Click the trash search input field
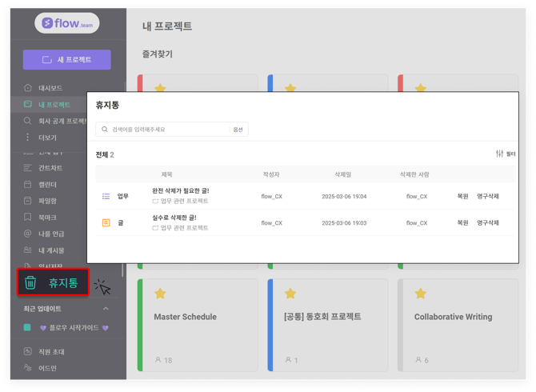Screen dimensions: 536x392 coord(164,130)
